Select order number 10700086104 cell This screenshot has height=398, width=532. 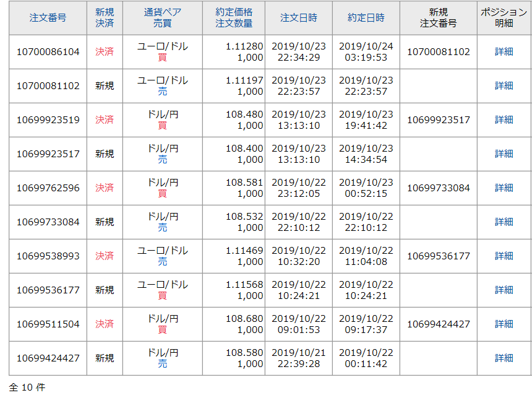pos(48,51)
